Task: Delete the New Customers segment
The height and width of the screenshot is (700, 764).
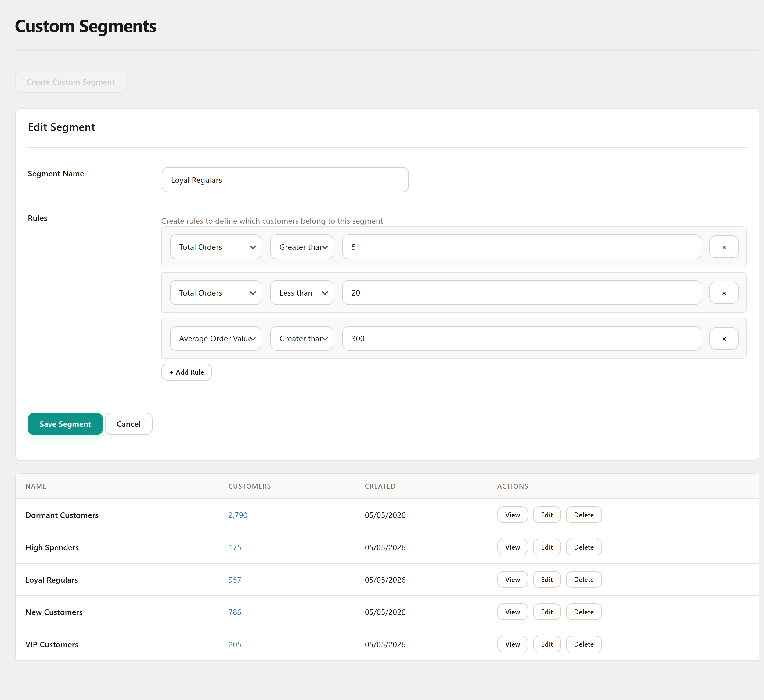Action: (x=584, y=612)
